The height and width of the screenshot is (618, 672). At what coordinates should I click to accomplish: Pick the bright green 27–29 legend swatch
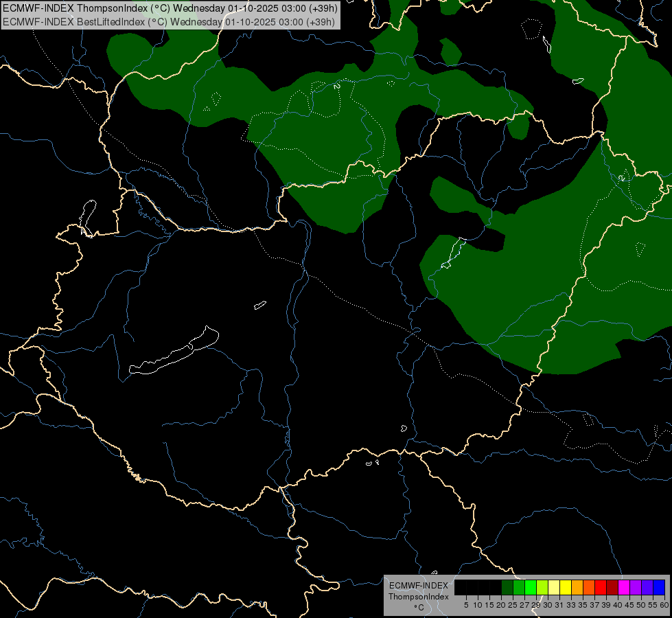point(531,587)
